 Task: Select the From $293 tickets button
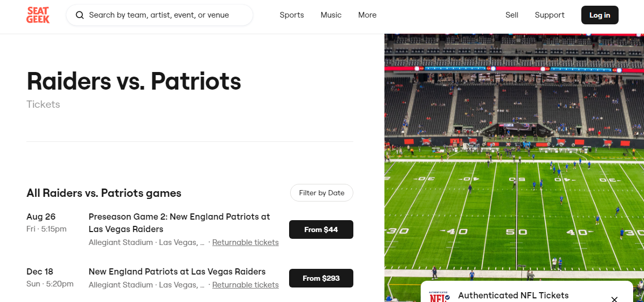point(321,278)
